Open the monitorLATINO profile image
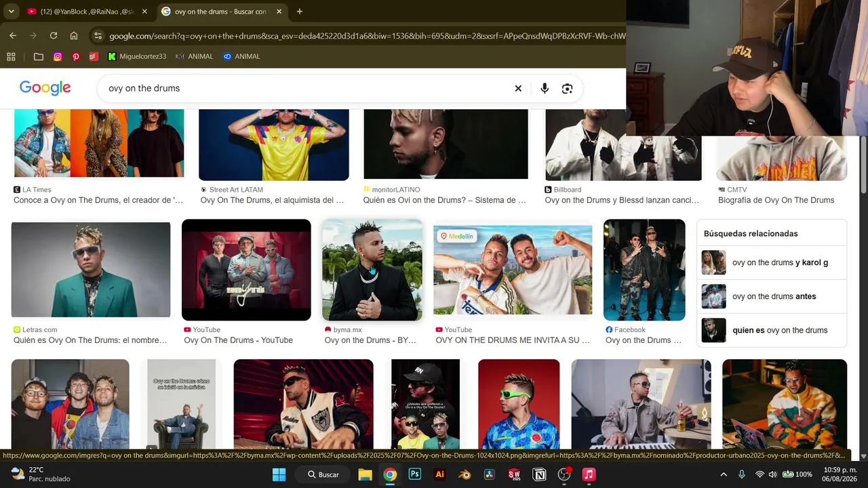Screen dimensions: 868x488 pyautogui.click(x=446, y=144)
